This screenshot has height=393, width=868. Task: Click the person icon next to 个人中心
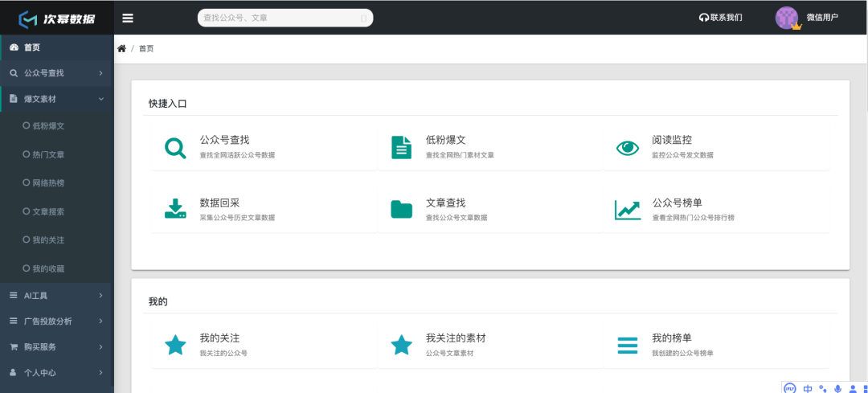[14, 373]
